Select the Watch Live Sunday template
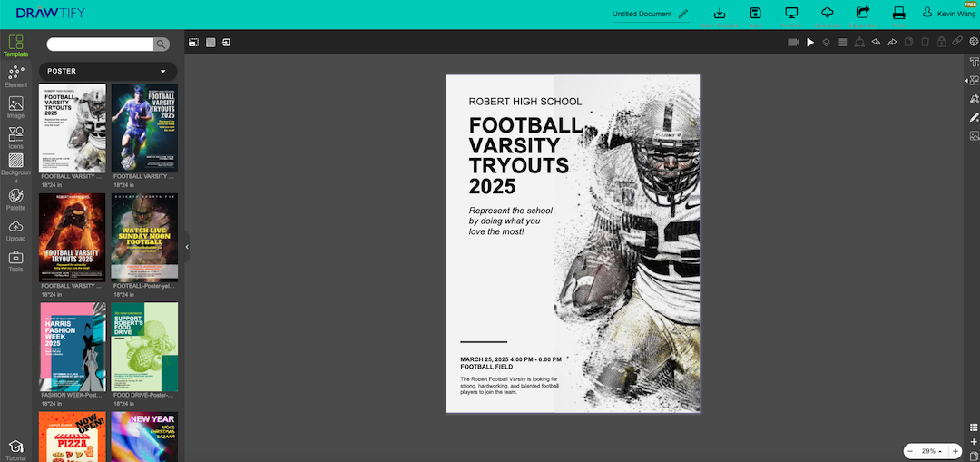The image size is (980, 462). click(144, 238)
